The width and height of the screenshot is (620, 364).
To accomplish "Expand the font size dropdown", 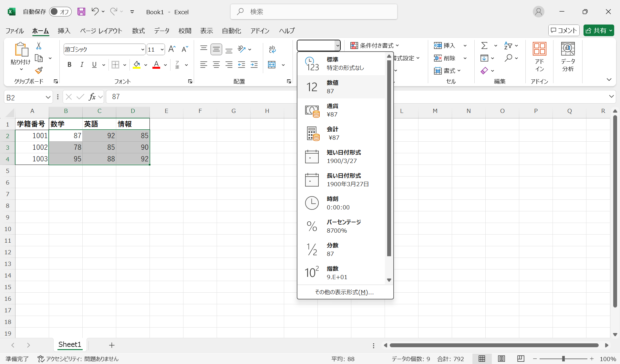I will click(x=162, y=49).
